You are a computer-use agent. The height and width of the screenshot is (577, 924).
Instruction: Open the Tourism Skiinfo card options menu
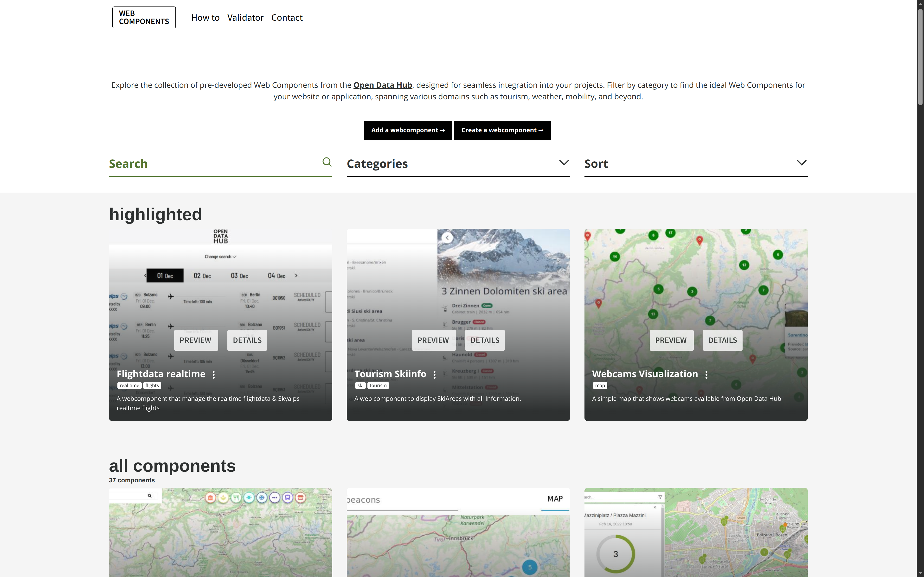(x=435, y=375)
